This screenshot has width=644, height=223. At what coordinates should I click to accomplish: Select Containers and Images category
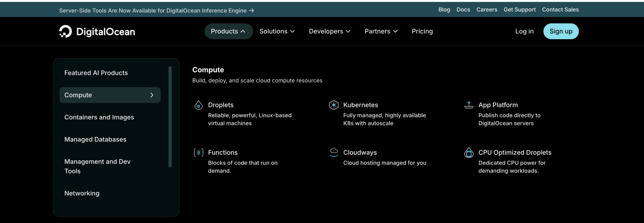coord(99,117)
